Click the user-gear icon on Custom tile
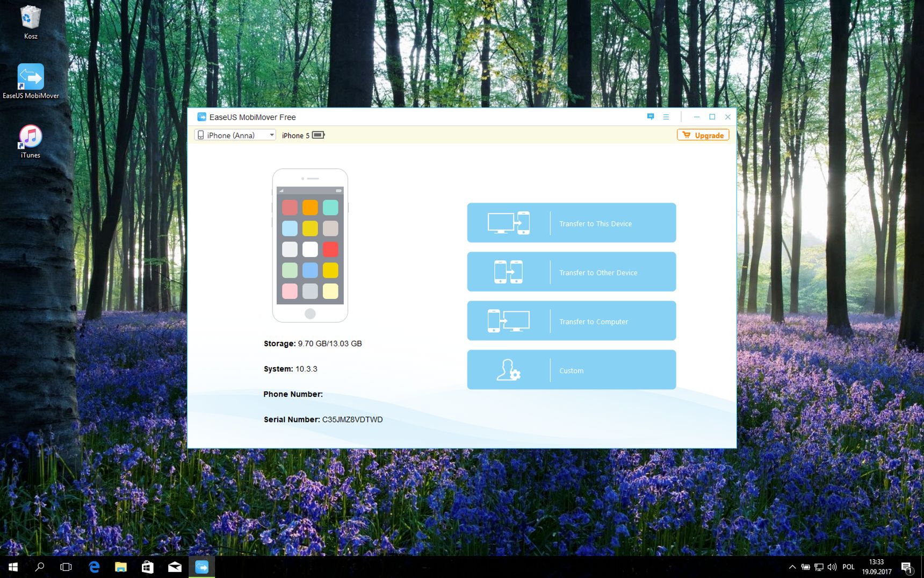 [508, 370]
